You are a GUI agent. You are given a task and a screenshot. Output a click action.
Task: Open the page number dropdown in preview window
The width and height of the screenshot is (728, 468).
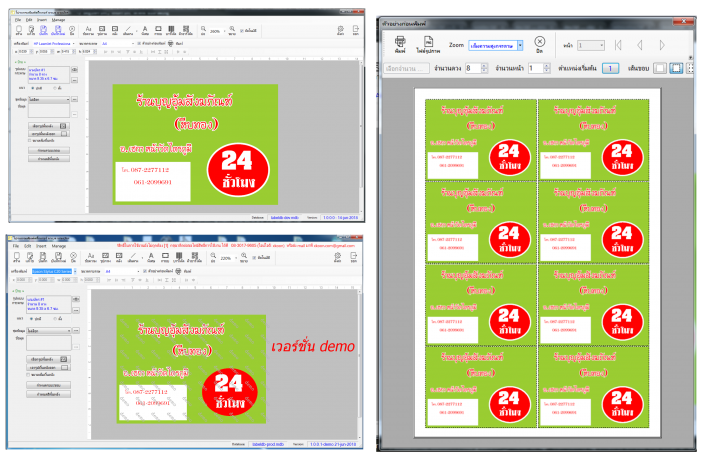pos(591,45)
